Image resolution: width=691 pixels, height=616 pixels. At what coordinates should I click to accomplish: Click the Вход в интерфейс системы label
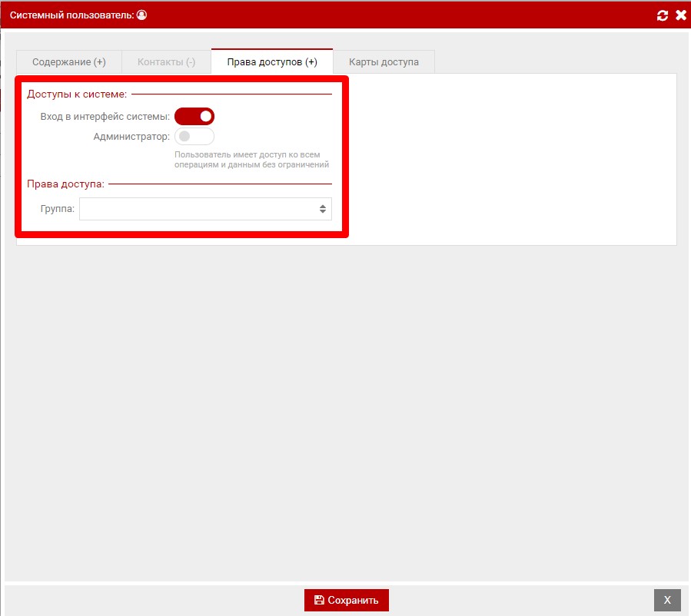pos(105,117)
